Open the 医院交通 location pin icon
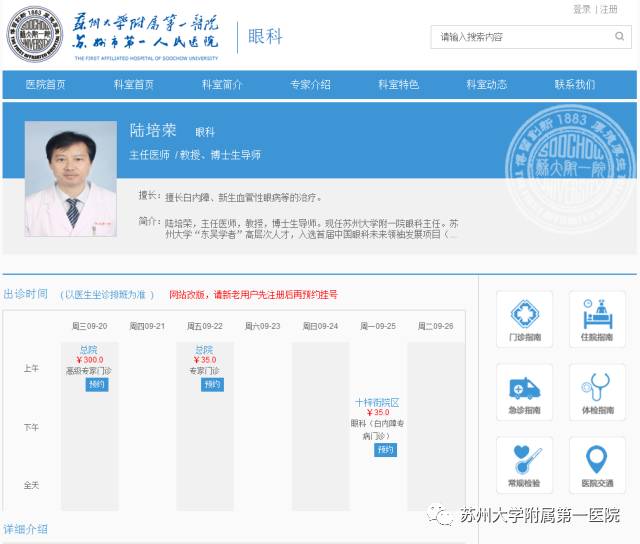This screenshot has width=640, height=544. 597,465
